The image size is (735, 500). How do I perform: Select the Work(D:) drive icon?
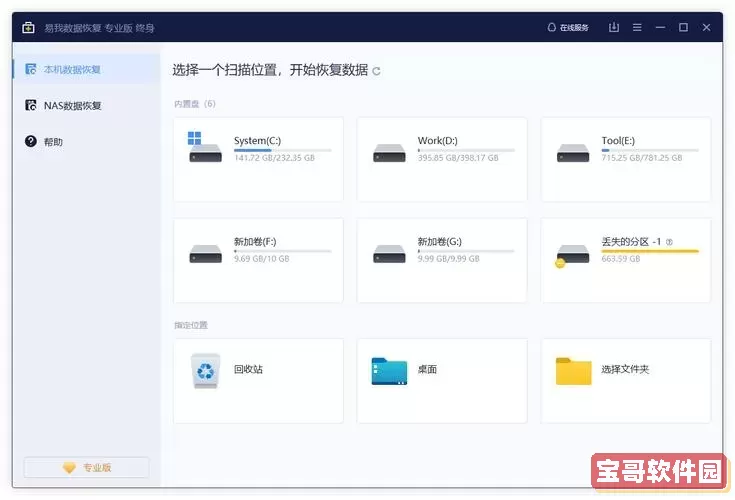(x=389, y=153)
